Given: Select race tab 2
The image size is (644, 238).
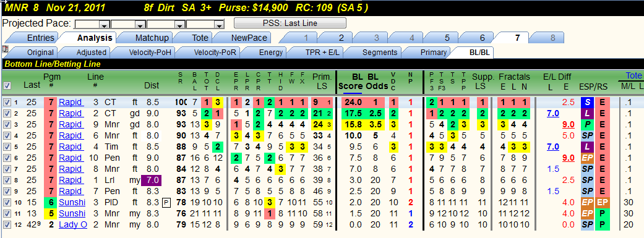Looking at the screenshot, I should pos(341,38).
